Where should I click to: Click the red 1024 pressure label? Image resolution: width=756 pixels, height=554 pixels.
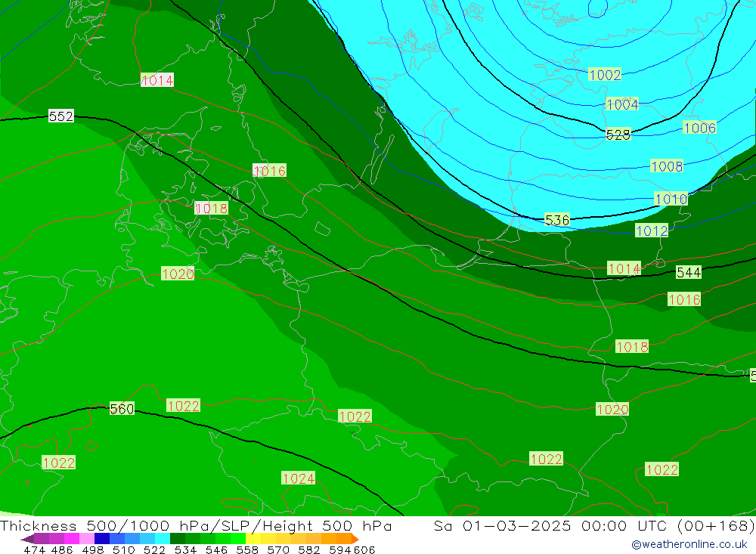(x=299, y=478)
